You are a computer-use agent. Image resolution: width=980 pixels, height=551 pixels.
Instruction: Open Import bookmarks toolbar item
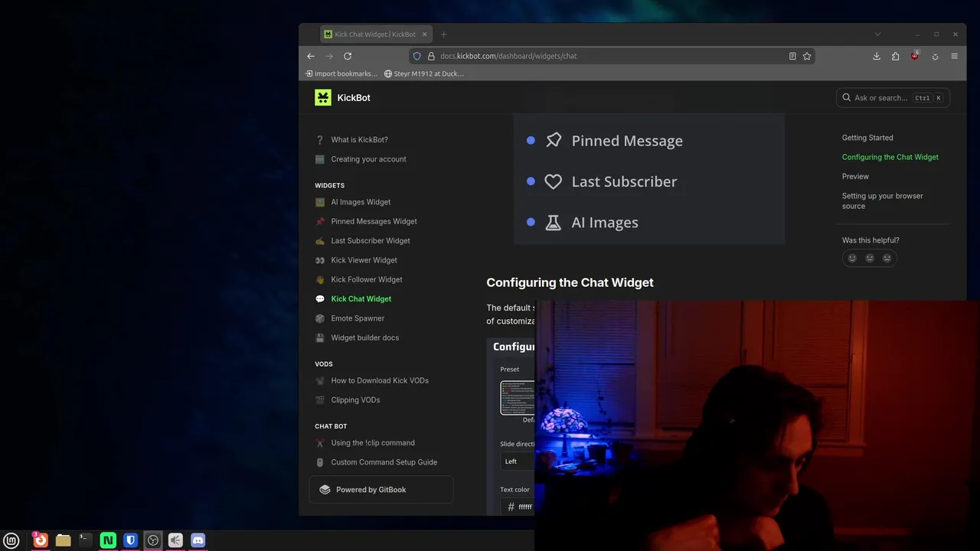tap(341, 73)
